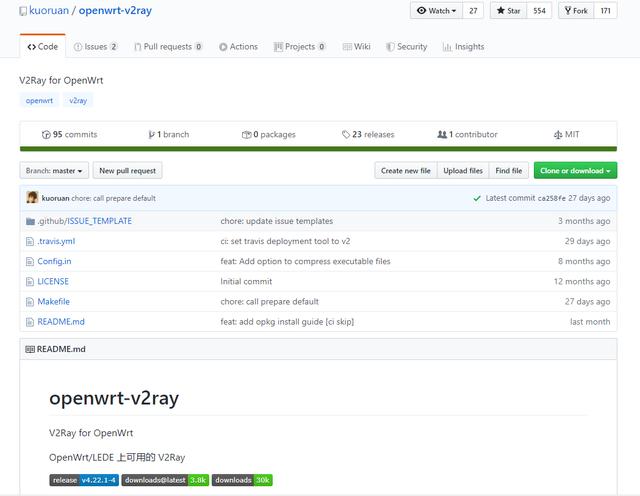Click the branch icon beside 1 branch
The image size is (640, 496).
[x=151, y=135]
